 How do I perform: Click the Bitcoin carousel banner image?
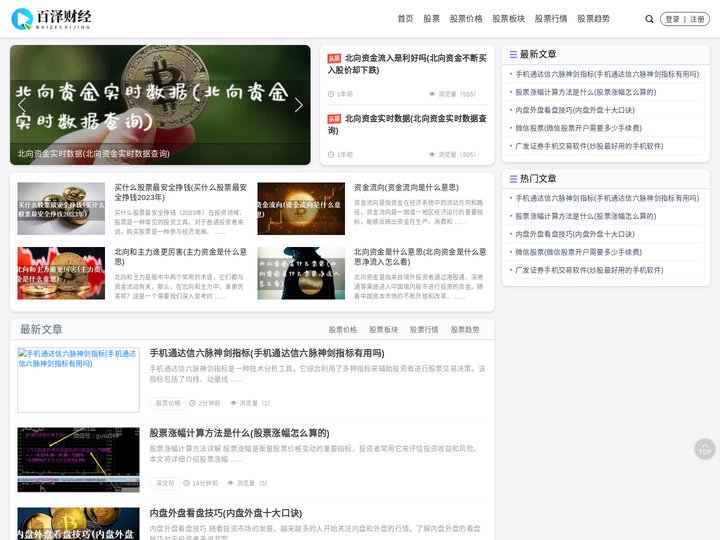tap(160, 105)
